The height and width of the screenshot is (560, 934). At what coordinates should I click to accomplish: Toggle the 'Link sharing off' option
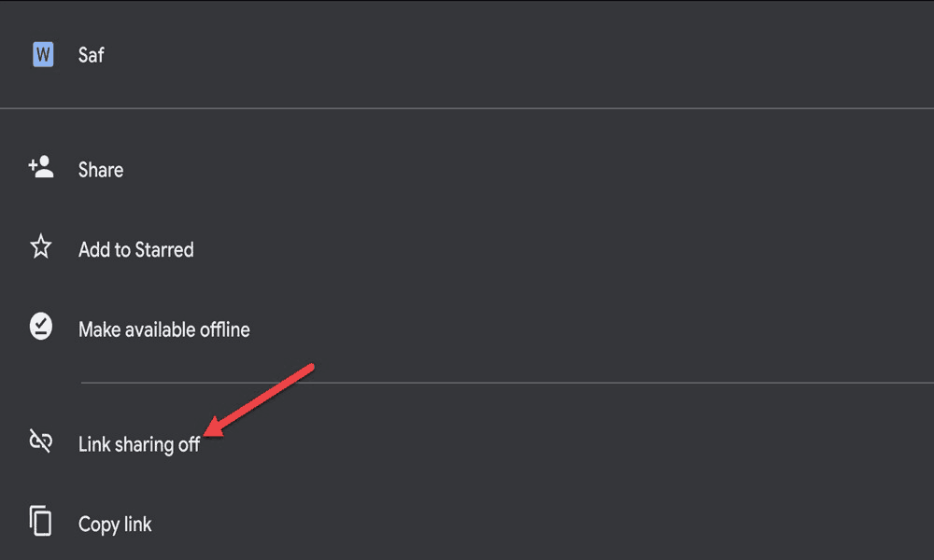point(467,444)
